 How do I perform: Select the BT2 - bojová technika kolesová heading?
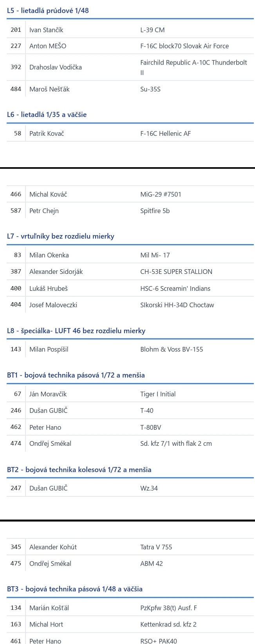(79, 470)
